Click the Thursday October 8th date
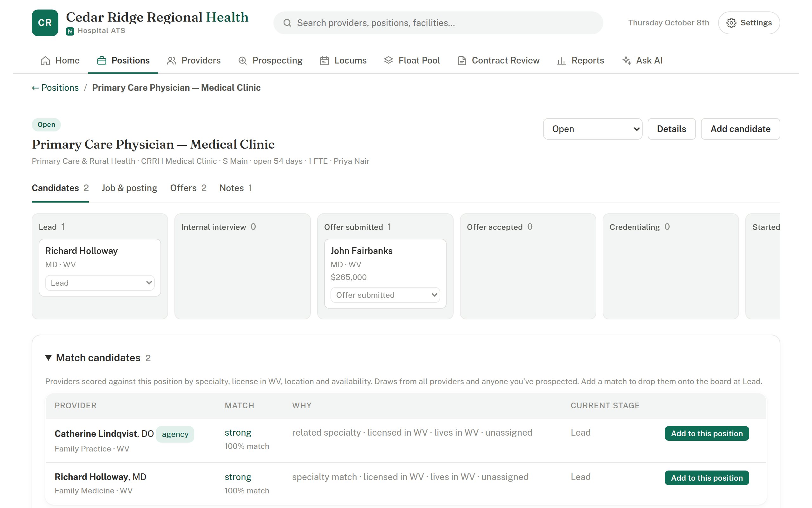Viewport: 812px width, 508px height. point(668,23)
